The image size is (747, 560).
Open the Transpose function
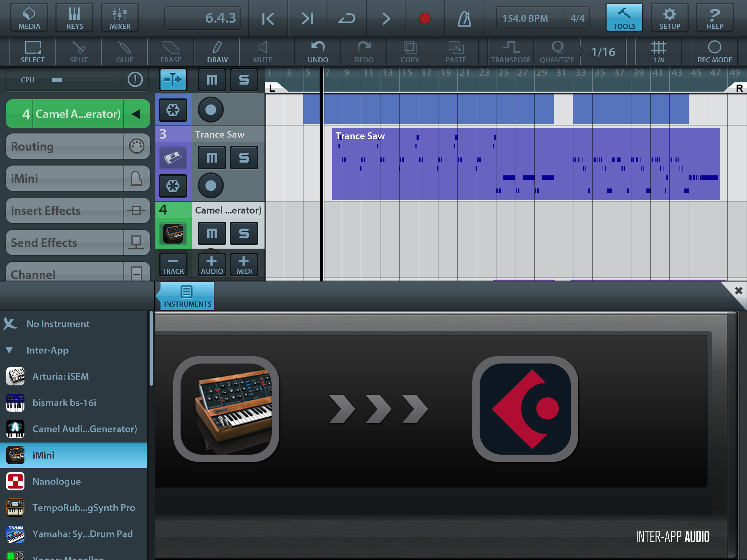[511, 52]
